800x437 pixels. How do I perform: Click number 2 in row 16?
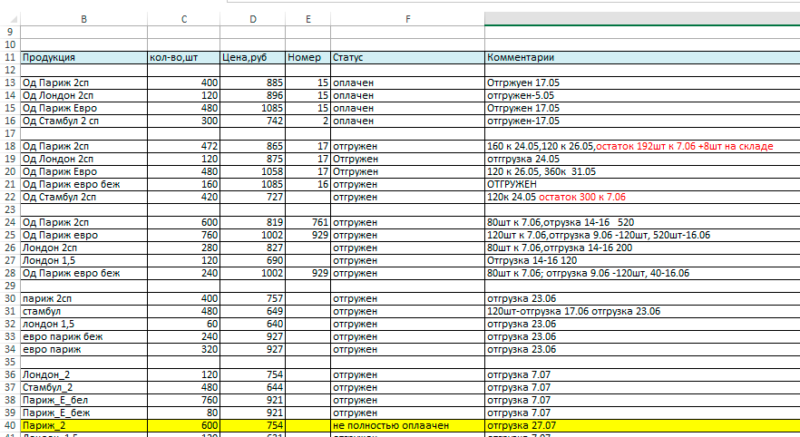(x=308, y=121)
